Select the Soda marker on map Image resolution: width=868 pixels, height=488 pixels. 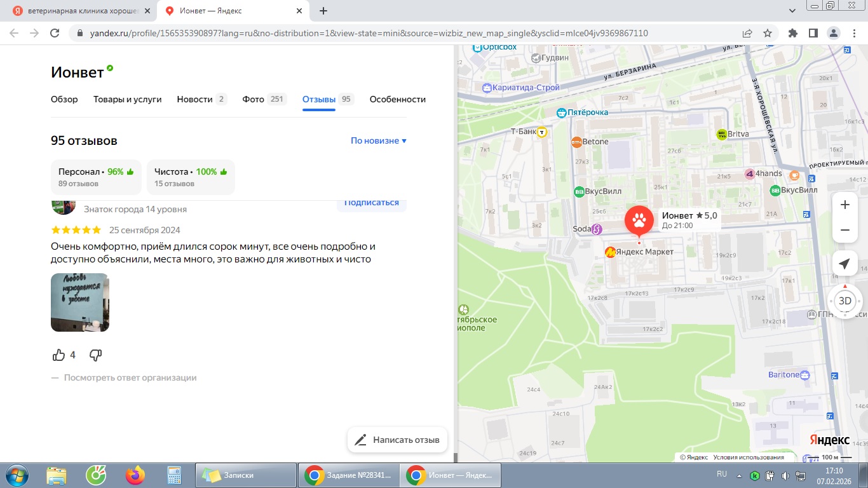[596, 229]
